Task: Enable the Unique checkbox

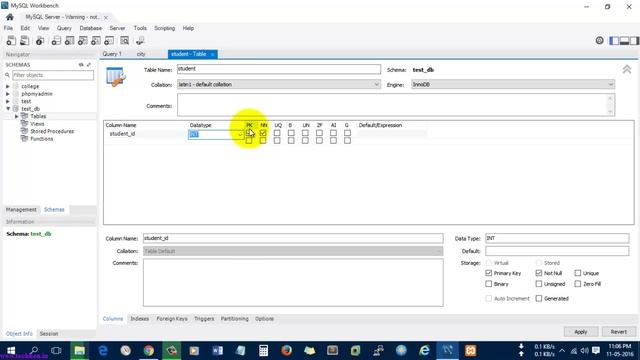Action: pyautogui.click(x=578, y=273)
